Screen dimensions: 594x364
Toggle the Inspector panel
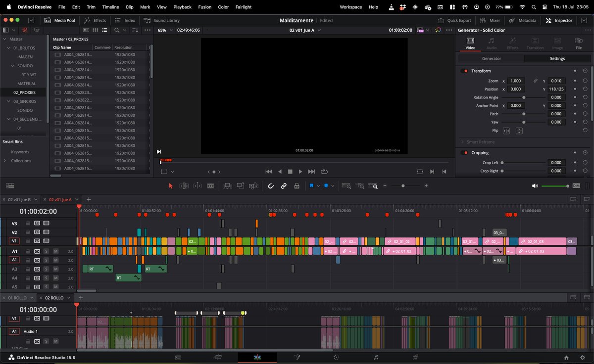[x=559, y=20]
